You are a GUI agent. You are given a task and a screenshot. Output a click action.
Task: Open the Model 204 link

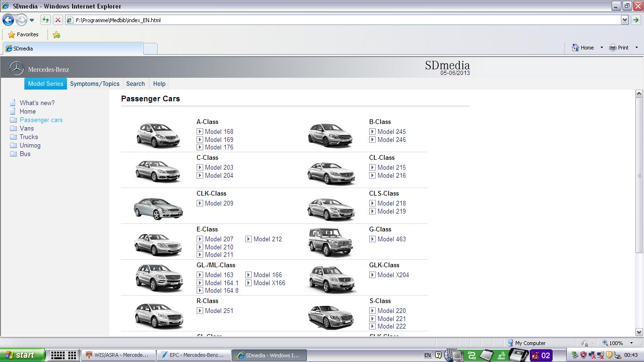219,175
